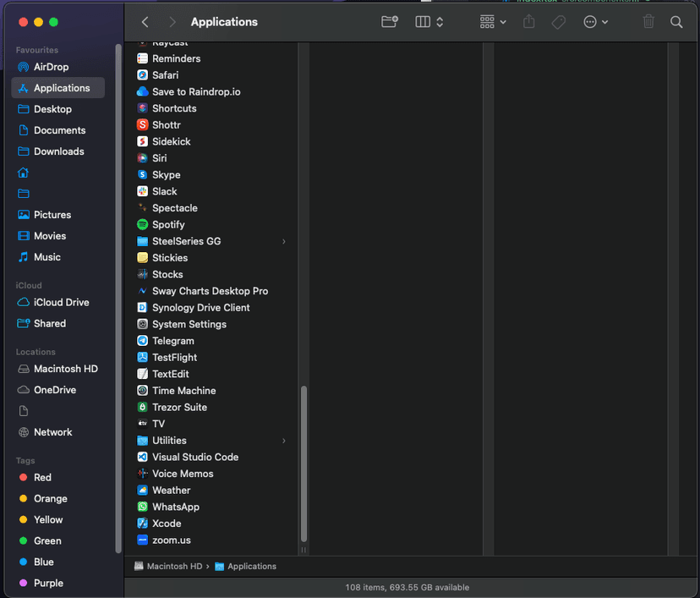Select the Spotify app icon

pyautogui.click(x=142, y=225)
